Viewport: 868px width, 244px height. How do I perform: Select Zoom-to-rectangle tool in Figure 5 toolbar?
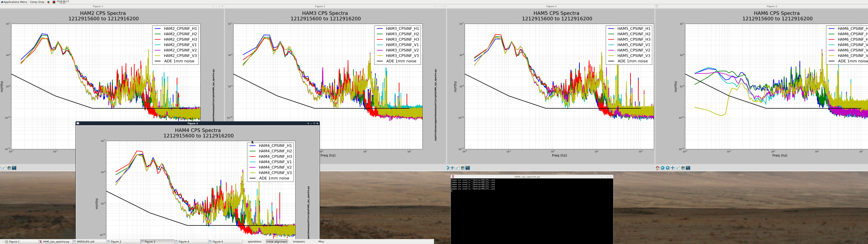[x=678, y=168]
